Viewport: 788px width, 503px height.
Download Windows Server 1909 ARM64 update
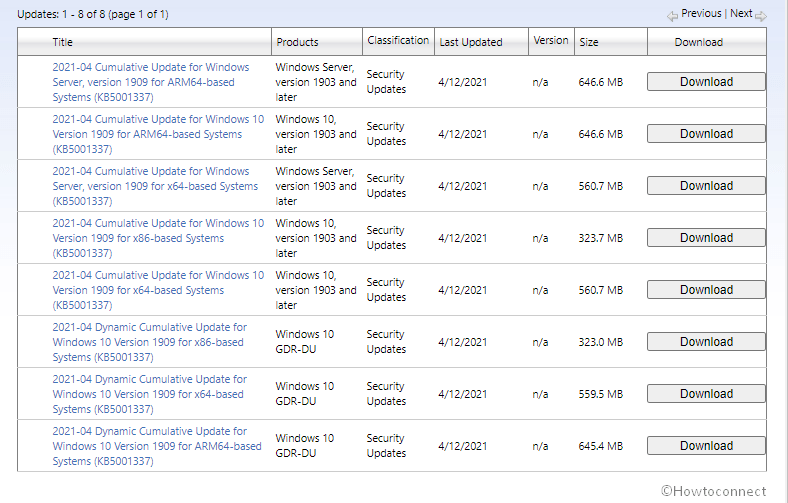(706, 82)
